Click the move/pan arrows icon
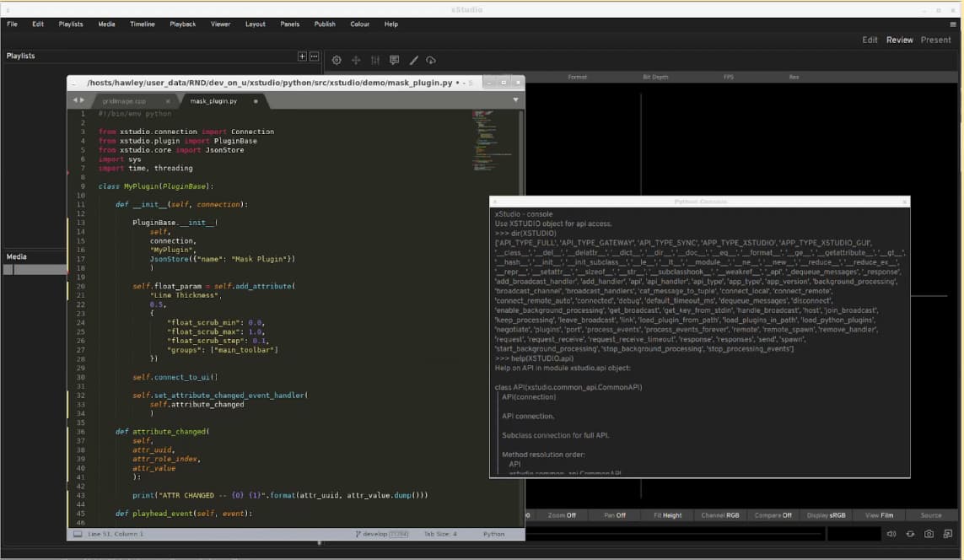The height and width of the screenshot is (560, 964). click(355, 60)
